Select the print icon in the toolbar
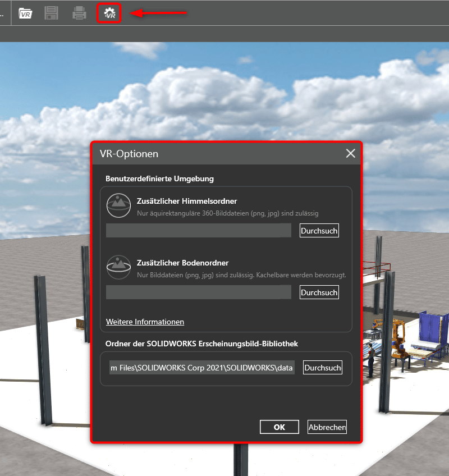The height and width of the screenshot is (476, 449). (x=79, y=12)
